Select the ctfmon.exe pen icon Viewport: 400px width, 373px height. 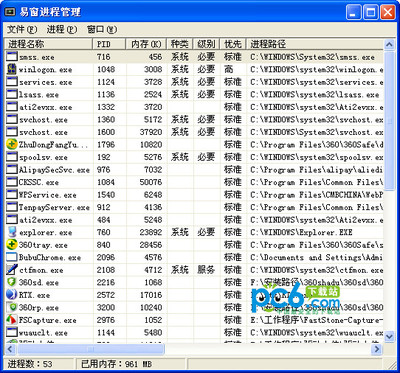click(12, 270)
